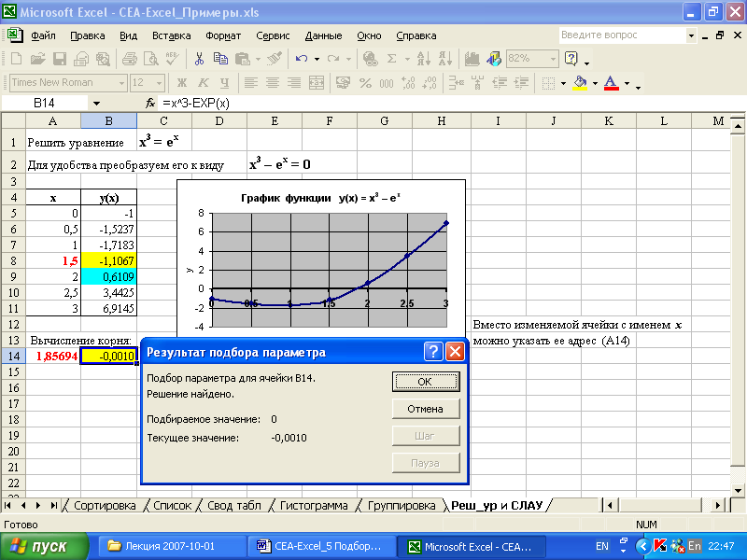The height and width of the screenshot is (560, 747).
Task: Apply currency format icon
Action: pos(343,83)
